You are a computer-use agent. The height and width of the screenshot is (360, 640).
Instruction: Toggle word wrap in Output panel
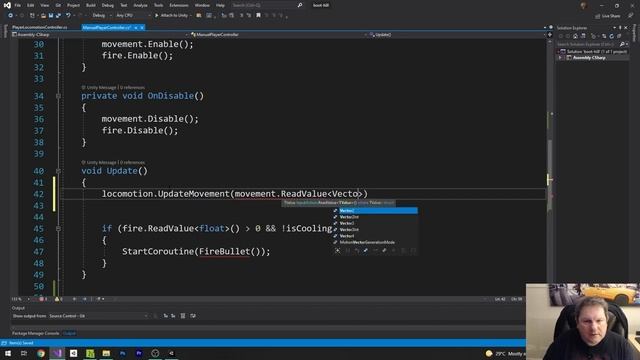[x=193, y=316]
